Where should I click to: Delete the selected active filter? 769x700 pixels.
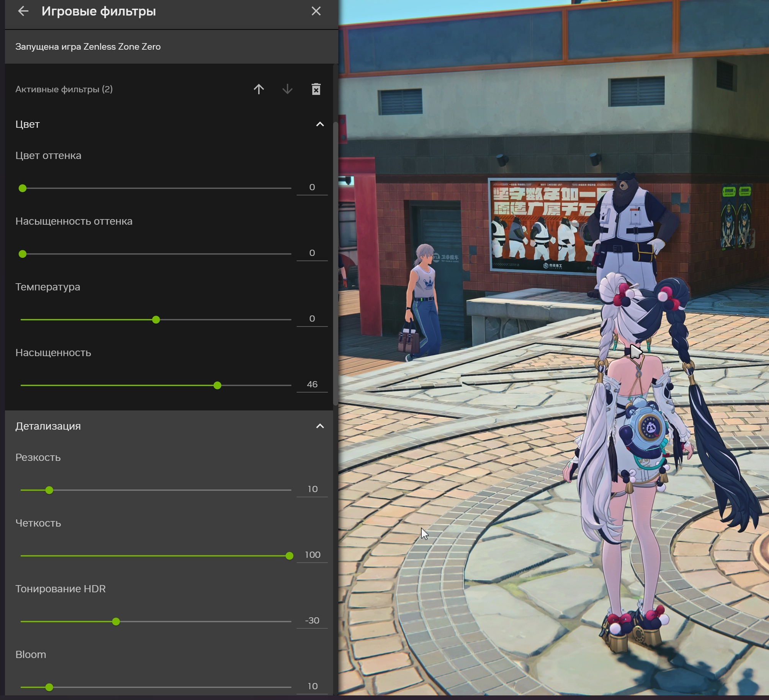pyautogui.click(x=316, y=89)
